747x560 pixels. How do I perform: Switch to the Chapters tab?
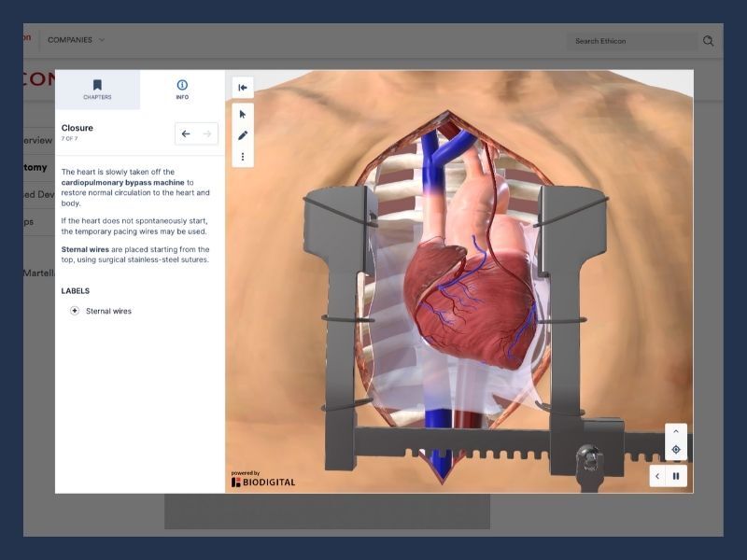coord(97,90)
